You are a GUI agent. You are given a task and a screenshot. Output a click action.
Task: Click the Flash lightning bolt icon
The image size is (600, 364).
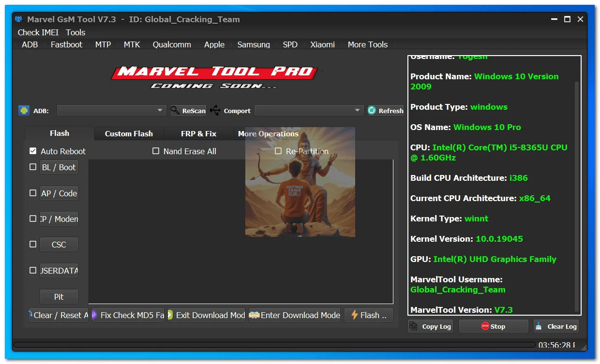(354, 315)
